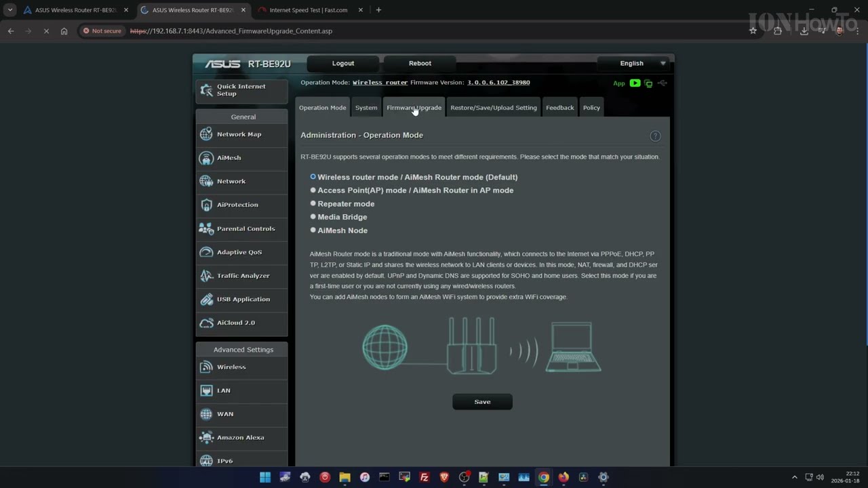Select Wireless router mode (Default)
Viewport: 868px width, 488px height.
coord(313,177)
